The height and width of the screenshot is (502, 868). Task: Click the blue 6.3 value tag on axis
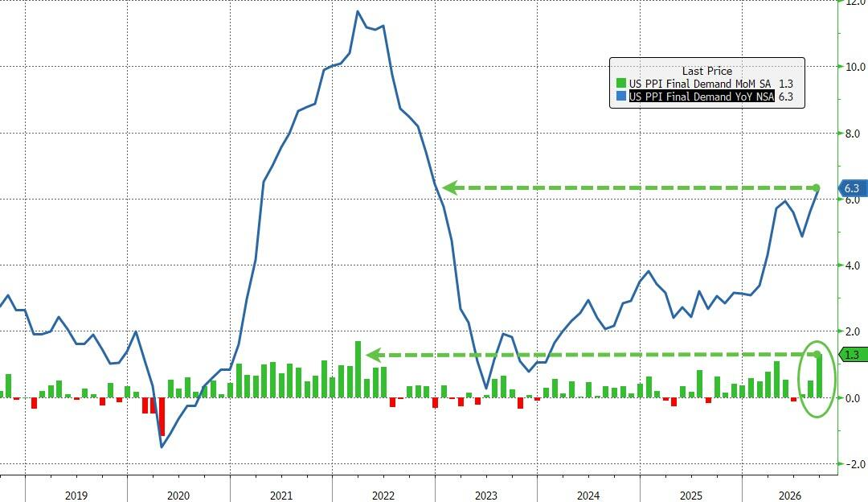(850, 188)
